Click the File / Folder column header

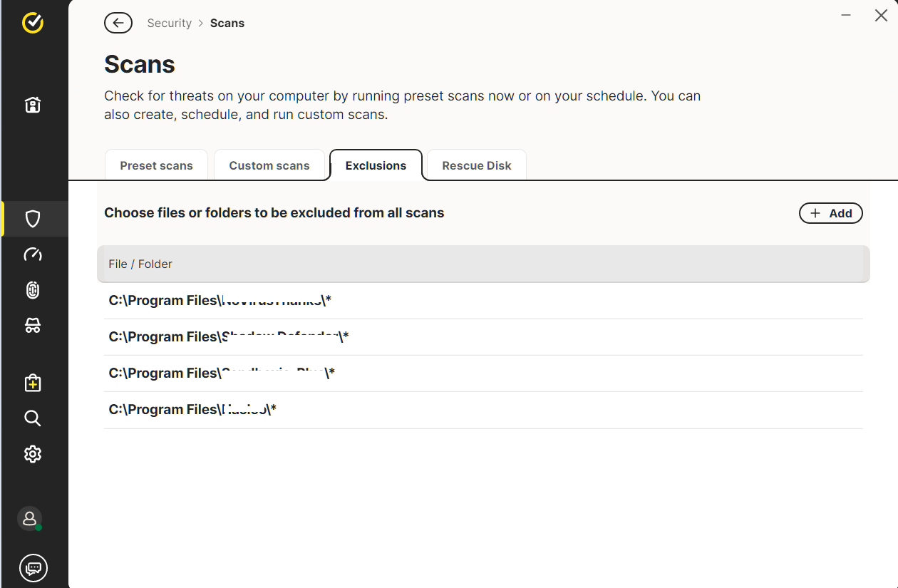click(140, 264)
